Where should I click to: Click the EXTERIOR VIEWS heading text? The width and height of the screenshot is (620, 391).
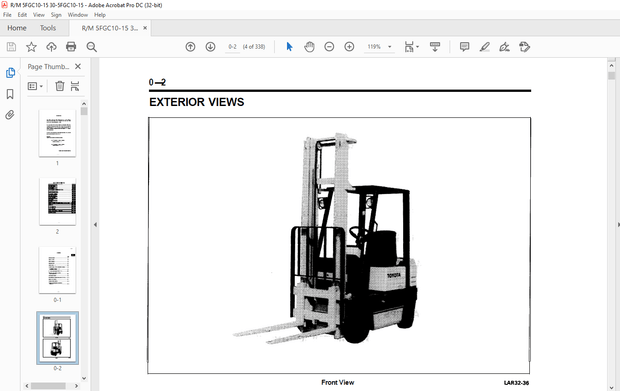click(x=197, y=102)
